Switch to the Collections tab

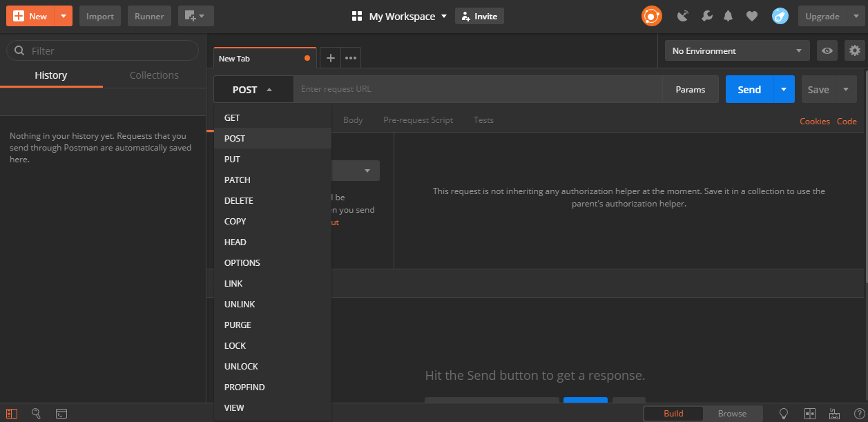pyautogui.click(x=154, y=75)
